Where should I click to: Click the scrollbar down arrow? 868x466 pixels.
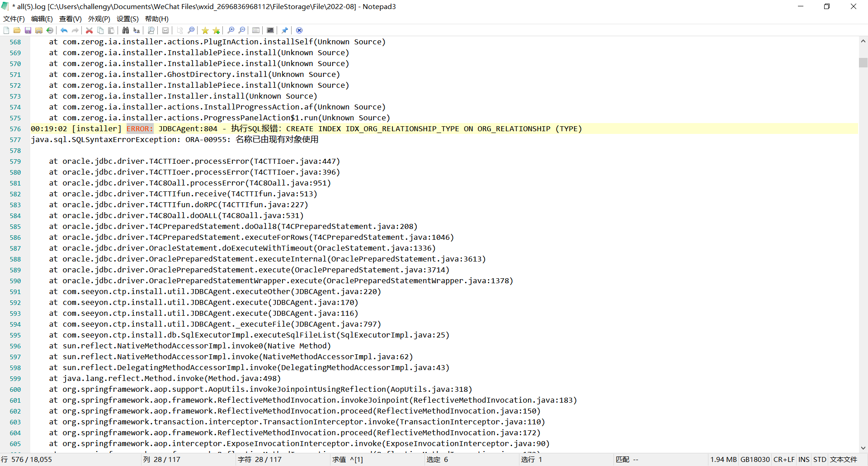(x=863, y=448)
